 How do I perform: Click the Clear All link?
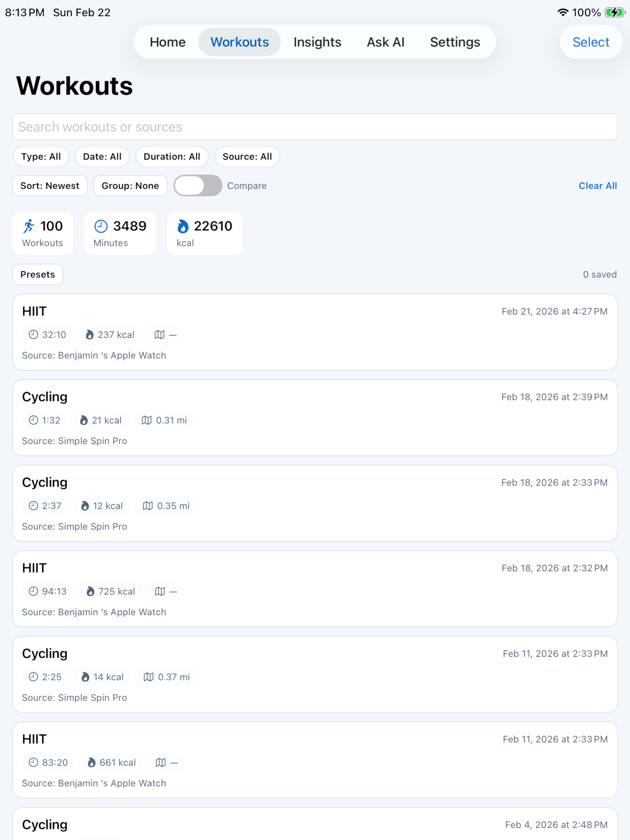[598, 185]
